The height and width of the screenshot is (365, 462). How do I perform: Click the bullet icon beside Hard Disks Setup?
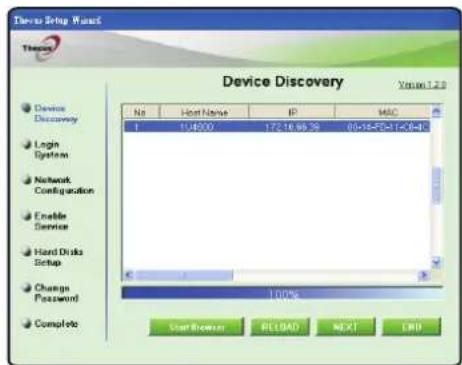26,252
